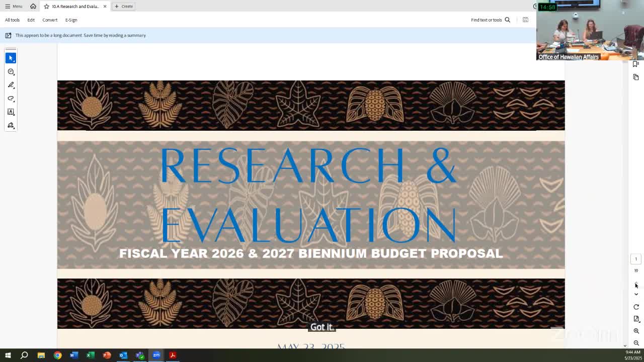This screenshot has height=362, width=644.
Task: Open the Edit menu
Action: tap(31, 20)
